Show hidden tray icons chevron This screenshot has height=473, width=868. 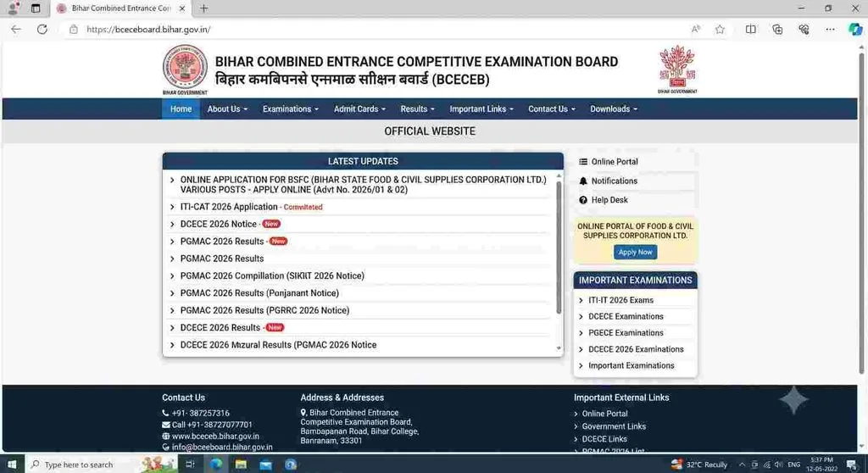tap(743, 465)
